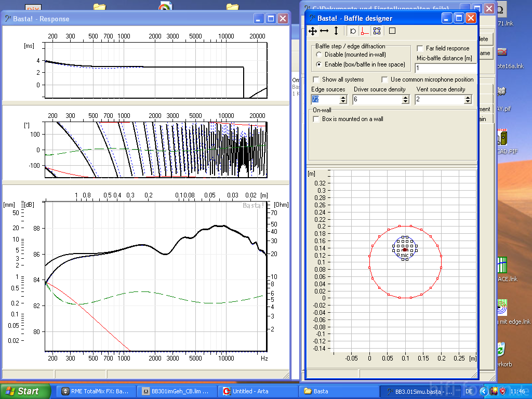Click the driver shape toolbar icon

[353, 31]
